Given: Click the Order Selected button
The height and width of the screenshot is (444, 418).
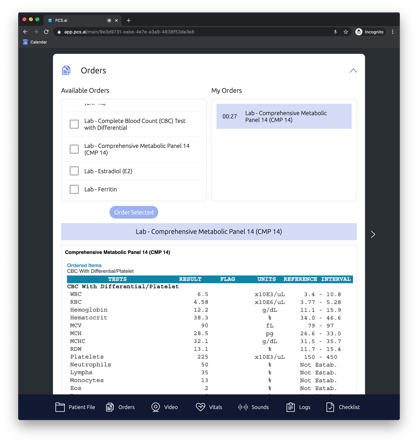Looking at the screenshot, I should pyautogui.click(x=134, y=212).
